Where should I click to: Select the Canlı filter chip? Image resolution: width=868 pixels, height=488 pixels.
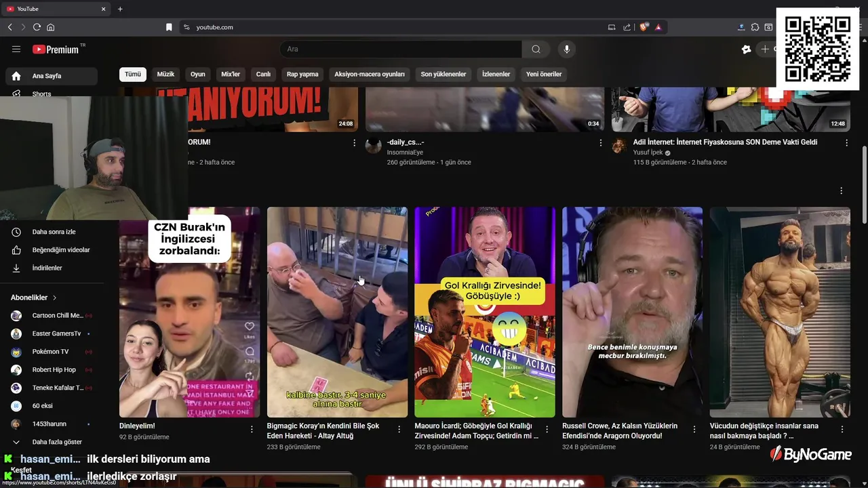point(263,74)
